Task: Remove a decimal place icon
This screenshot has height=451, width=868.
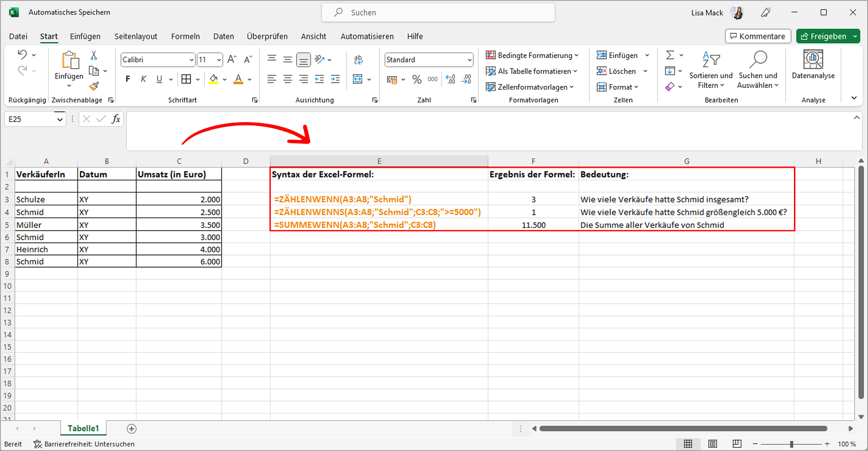Action: point(466,79)
